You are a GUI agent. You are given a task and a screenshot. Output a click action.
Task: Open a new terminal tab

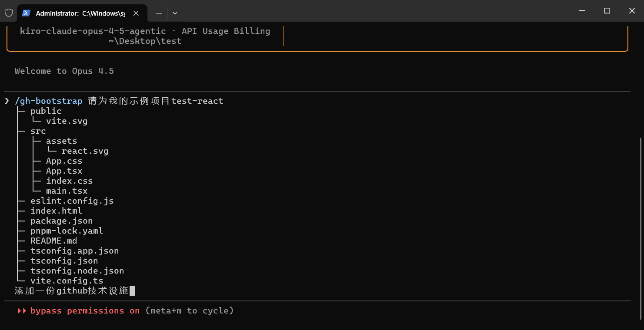159,13
